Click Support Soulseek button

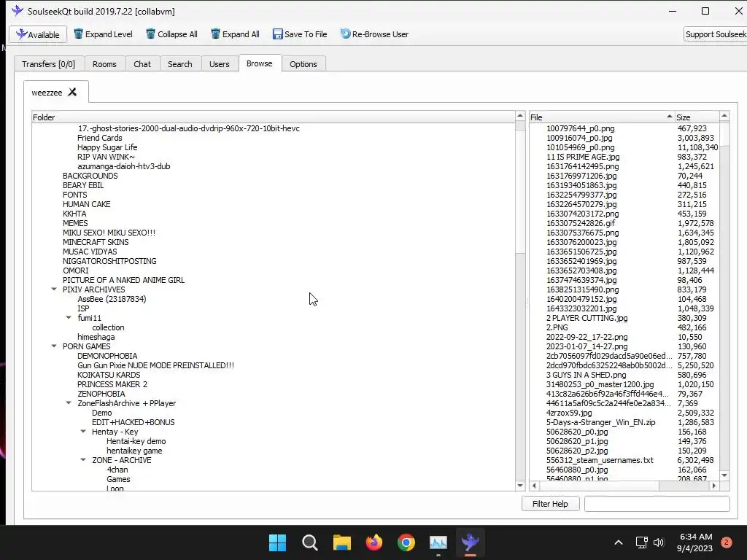click(x=715, y=34)
